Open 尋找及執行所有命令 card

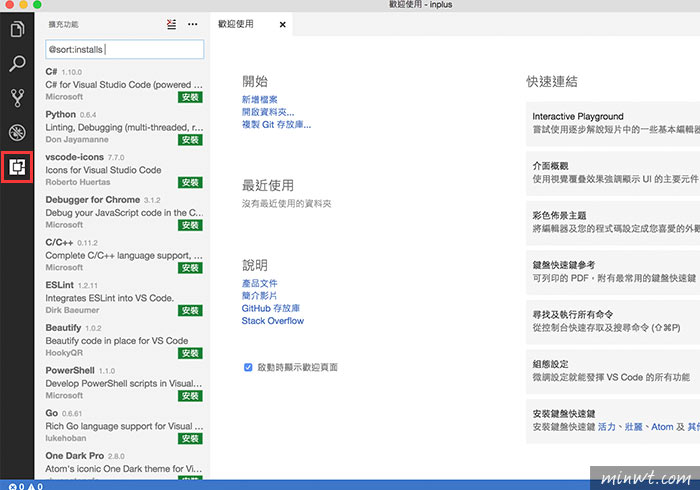pyautogui.click(x=613, y=321)
